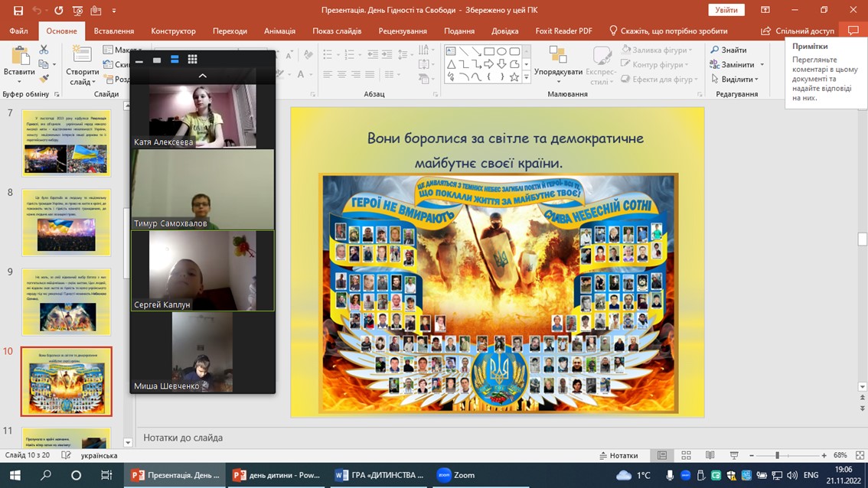
Task: Open the Copy dropdown arrow
Action: point(54,65)
